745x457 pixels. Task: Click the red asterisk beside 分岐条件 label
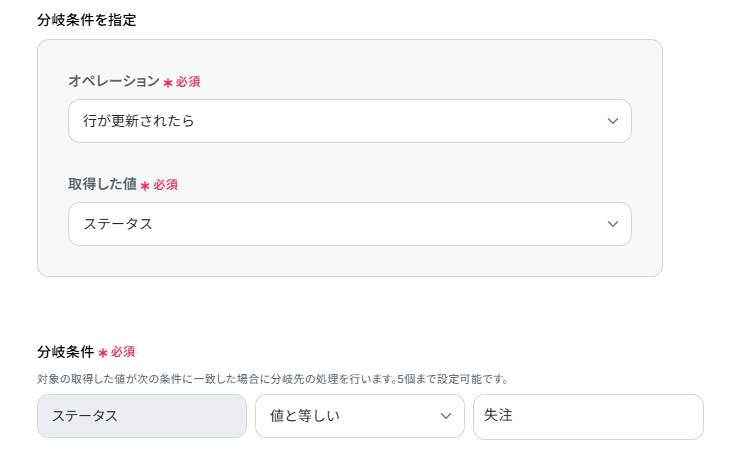pos(103,353)
